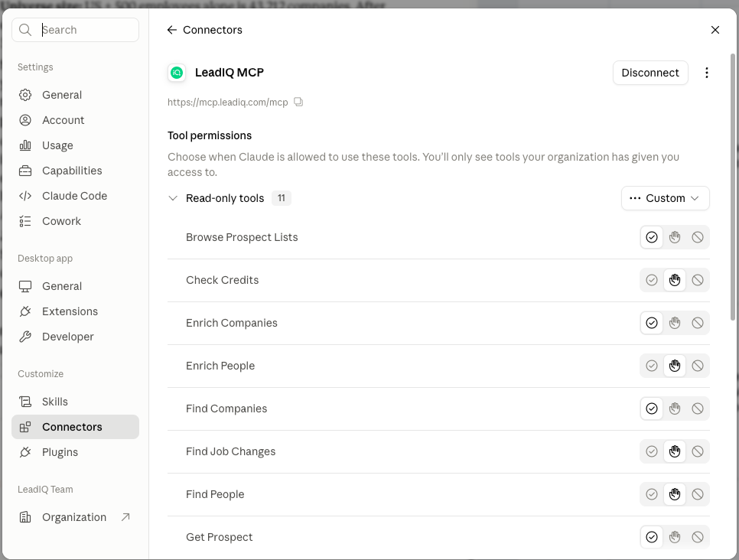Screen dimensions: 739x560
Task: Click the back arrow next to Connectors
Action: (171, 30)
